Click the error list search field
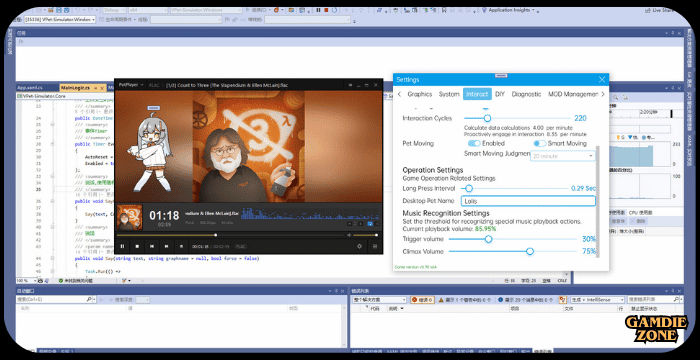700x360 pixels. tap(655, 300)
